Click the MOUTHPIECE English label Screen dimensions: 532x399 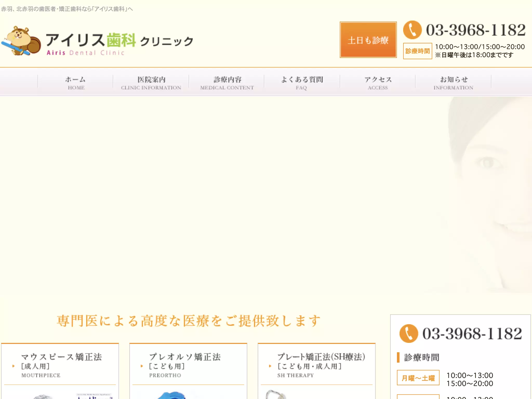[x=41, y=375]
